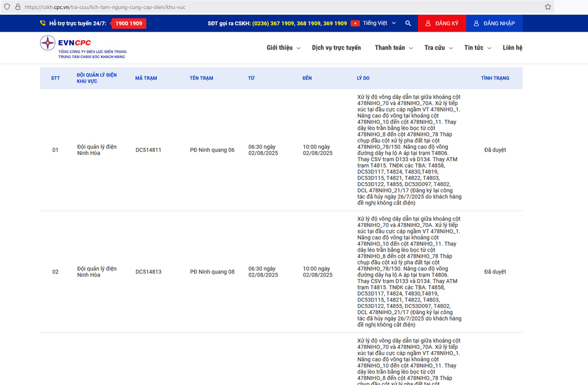Expand the Thanh toán menu
Image resolution: width=588 pixels, height=385 pixels.
393,48
